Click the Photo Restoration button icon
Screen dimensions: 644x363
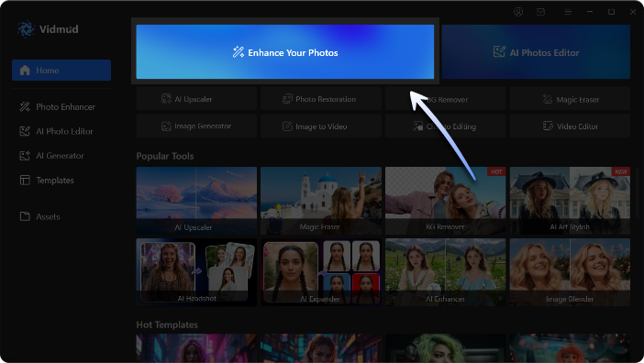coord(287,99)
